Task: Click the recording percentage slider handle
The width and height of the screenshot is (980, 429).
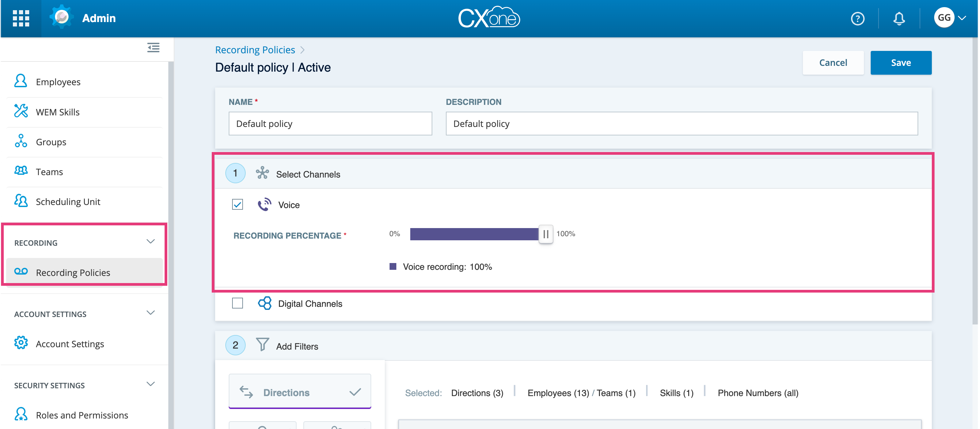Action: tap(546, 234)
